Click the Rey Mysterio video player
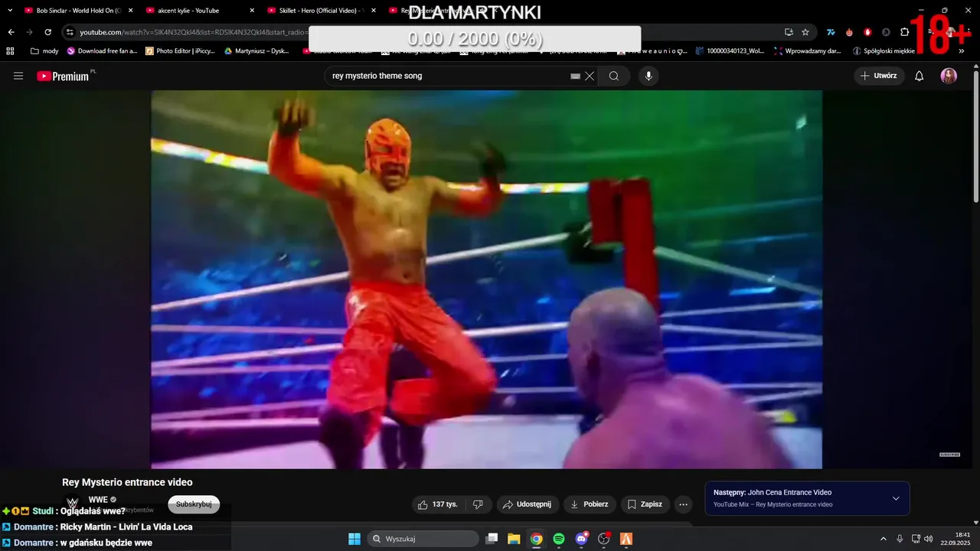This screenshot has width=980, height=551. pyautogui.click(x=486, y=279)
